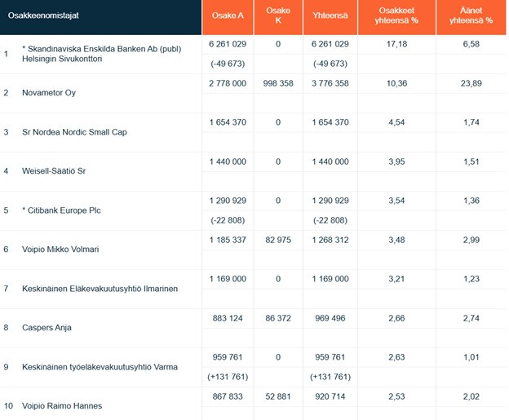The image size is (509, 420).
Task: Click the (-49 673) change under Osake A
Action: [228, 64]
